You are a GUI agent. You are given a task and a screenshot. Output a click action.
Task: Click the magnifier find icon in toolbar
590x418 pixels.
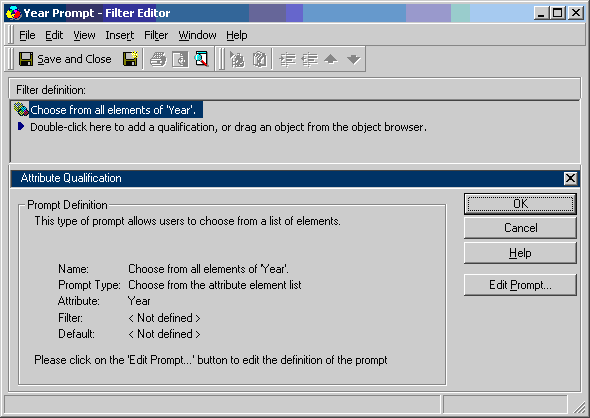click(x=201, y=59)
